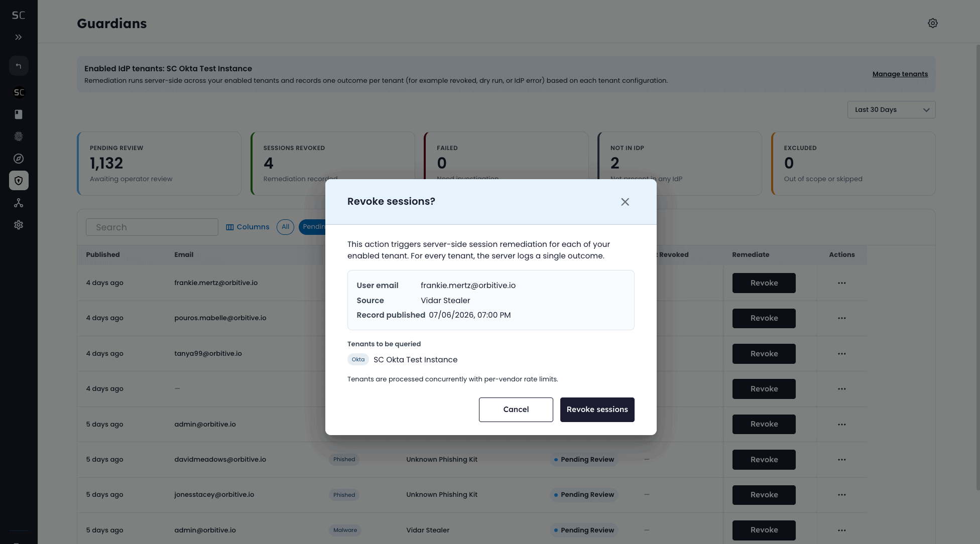Click the back arrow sidebar button
Image resolution: width=980 pixels, height=544 pixels.
(x=19, y=66)
